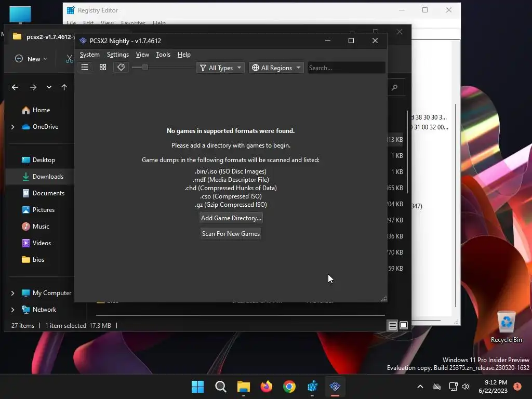Image resolution: width=532 pixels, height=399 pixels.
Task: Expand the Network tree node
Action: coord(12,310)
